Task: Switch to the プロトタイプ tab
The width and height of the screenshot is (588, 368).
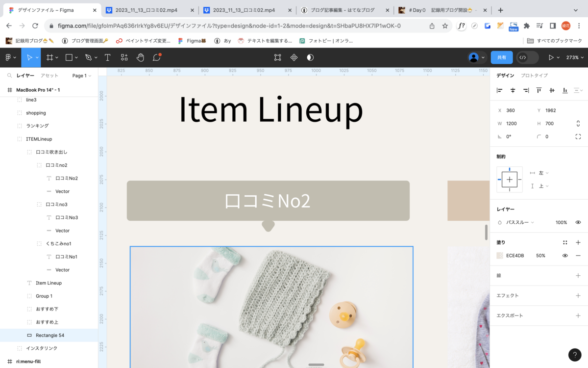Action: [x=534, y=76]
